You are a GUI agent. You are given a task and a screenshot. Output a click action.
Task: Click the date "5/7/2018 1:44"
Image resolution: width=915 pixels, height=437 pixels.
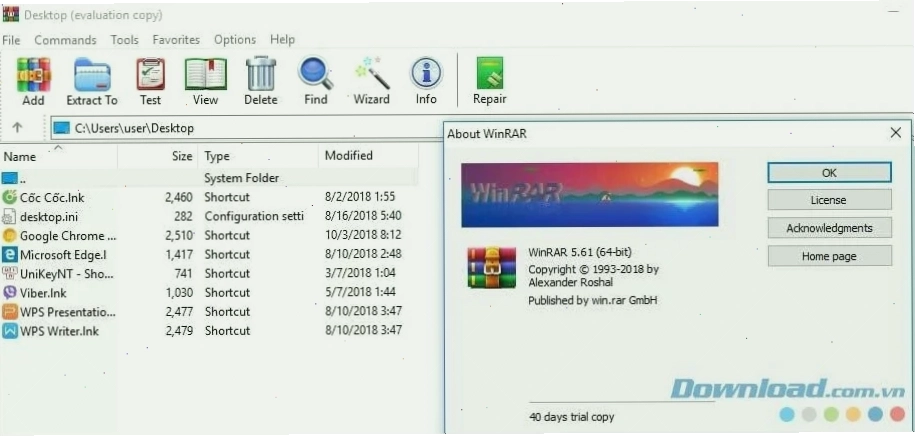[360, 292]
